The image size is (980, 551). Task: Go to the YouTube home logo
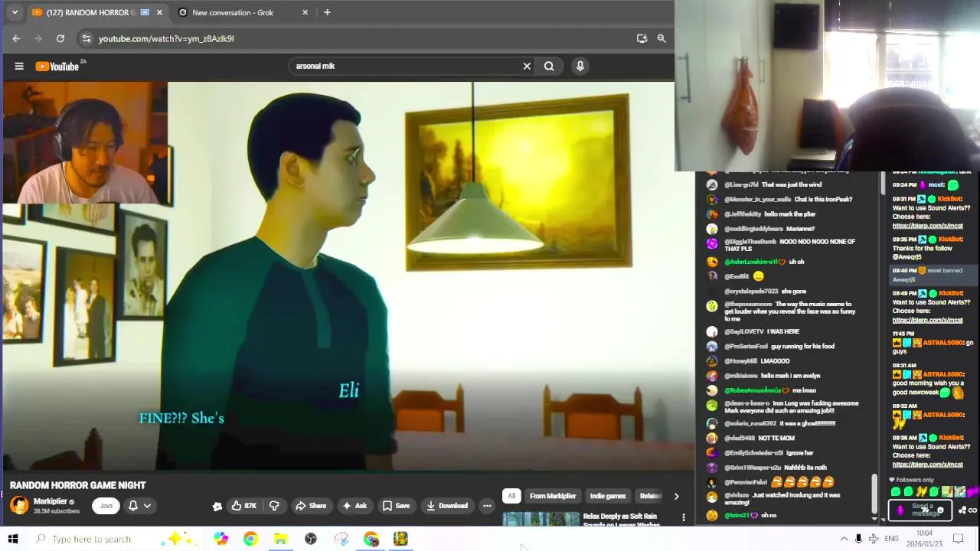[57, 67]
